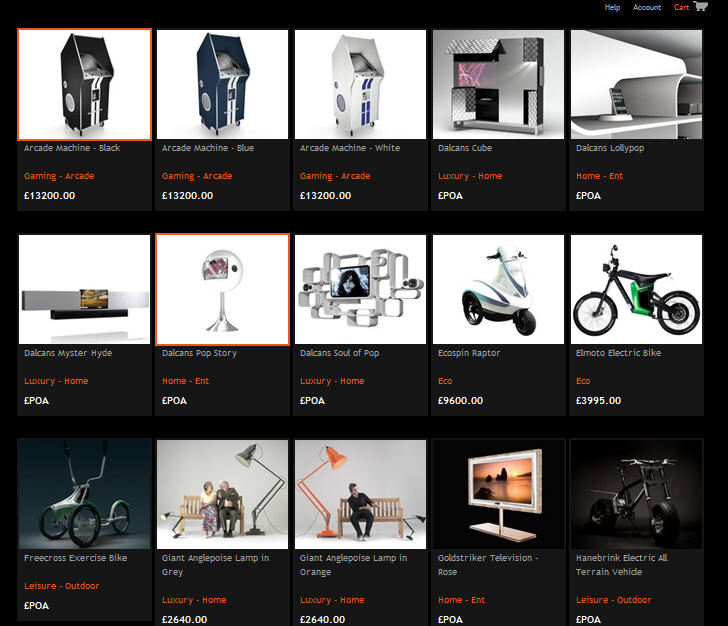
Task: Open Gaming - Arcade category under Black arcade
Action: click(59, 176)
